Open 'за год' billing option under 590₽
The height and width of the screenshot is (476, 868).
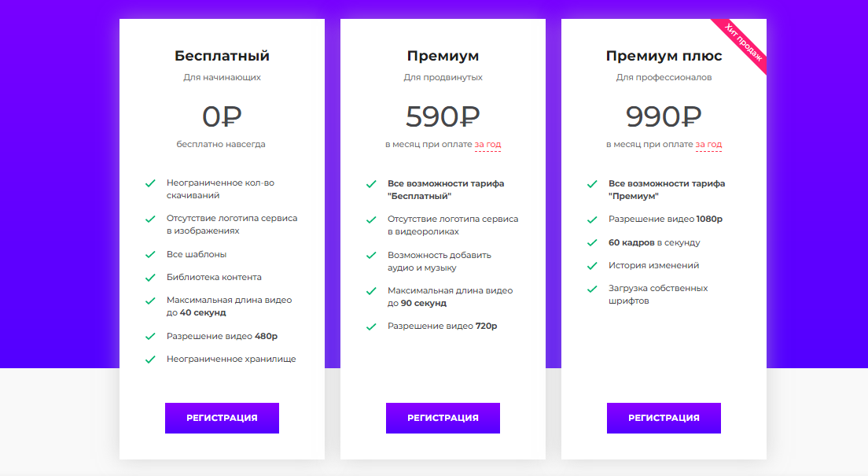pos(487,145)
